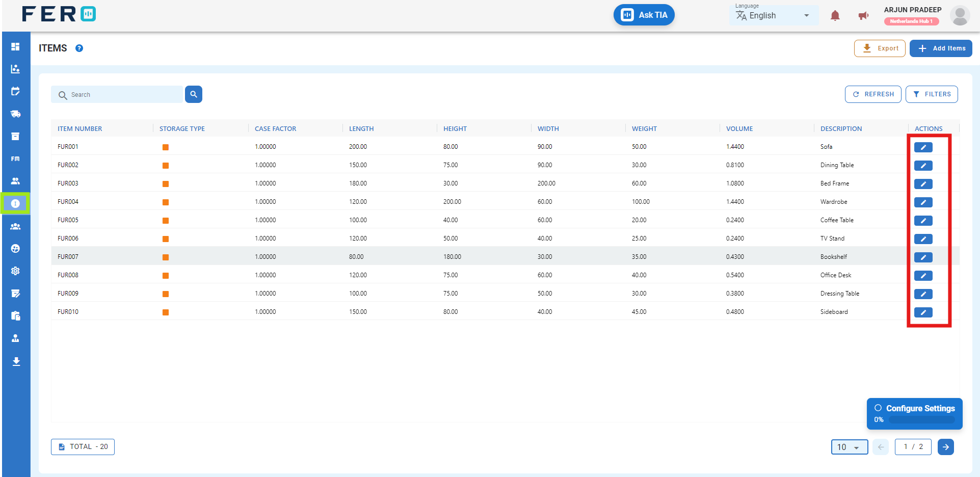Viewport: 980px width, 477px height.
Task: Open the note with pencil sidebar icon
Action: pos(15,294)
